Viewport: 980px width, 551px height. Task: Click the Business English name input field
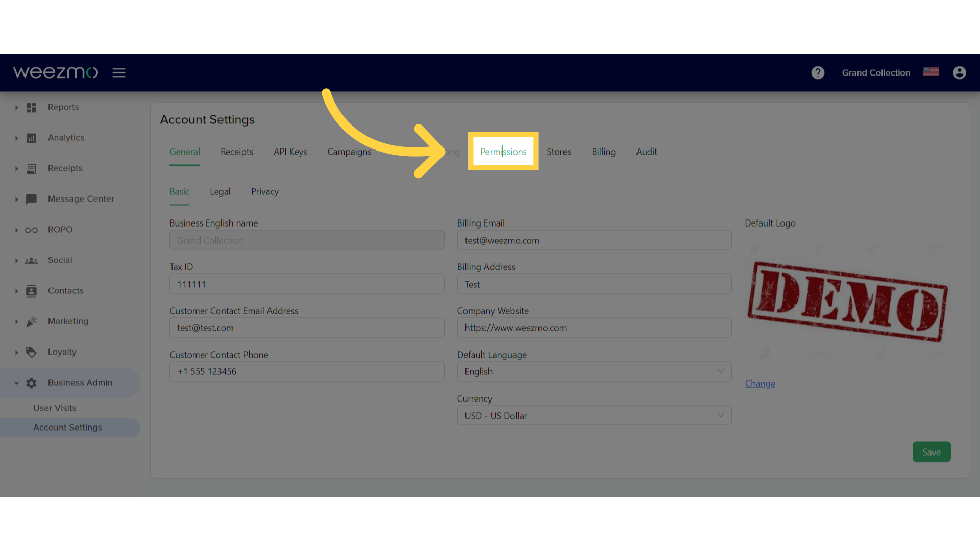pyautogui.click(x=306, y=240)
